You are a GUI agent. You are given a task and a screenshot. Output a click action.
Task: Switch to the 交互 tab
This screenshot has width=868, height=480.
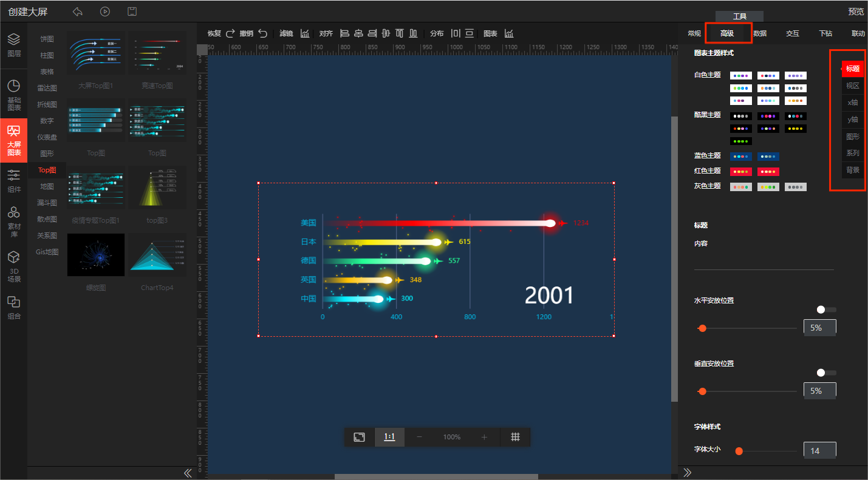(x=793, y=33)
